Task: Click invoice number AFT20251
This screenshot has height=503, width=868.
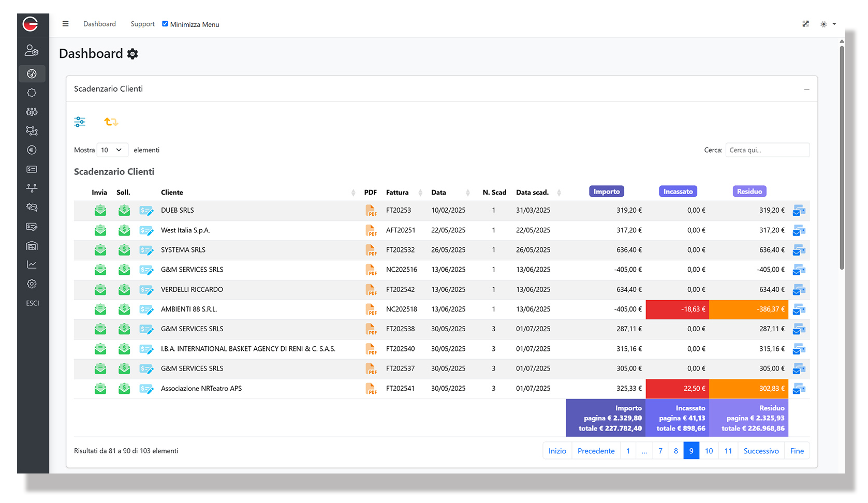Action: point(401,230)
